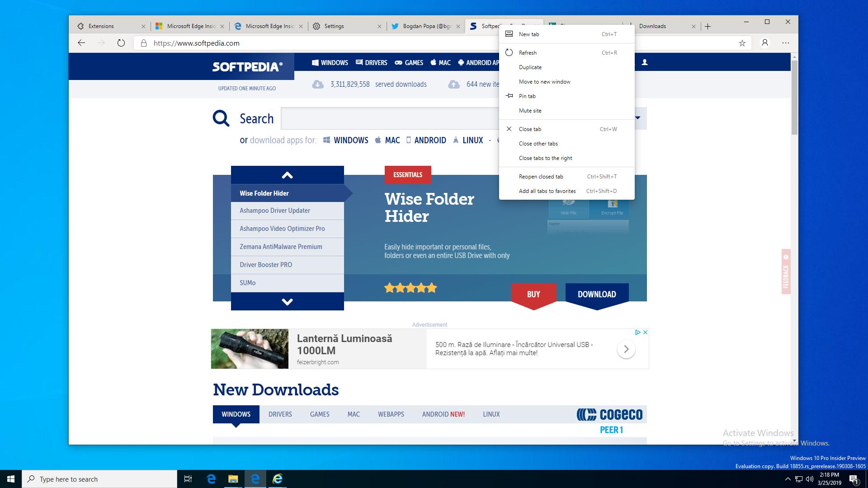Click the LINUX link below search
Screen dimensions: 868x488
tap(468, 140)
